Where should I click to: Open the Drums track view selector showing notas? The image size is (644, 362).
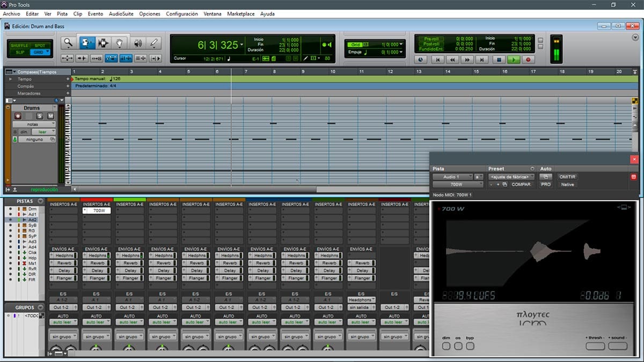pos(33,124)
